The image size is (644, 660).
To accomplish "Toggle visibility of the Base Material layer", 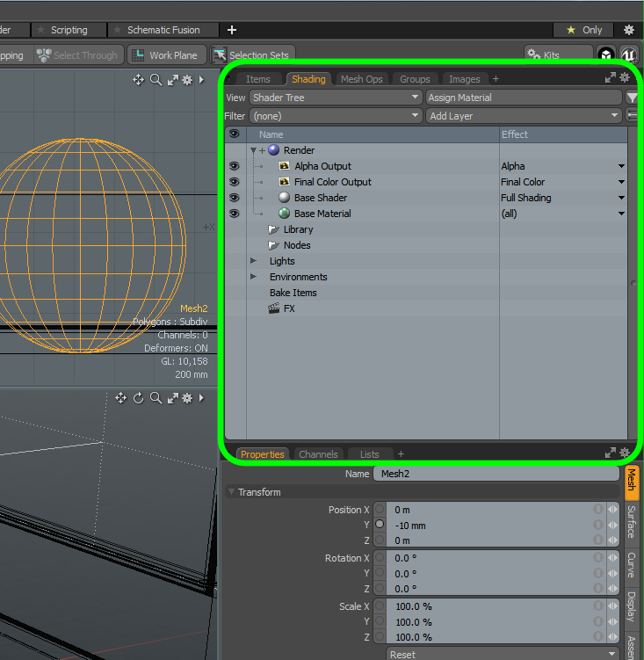I will coord(234,214).
